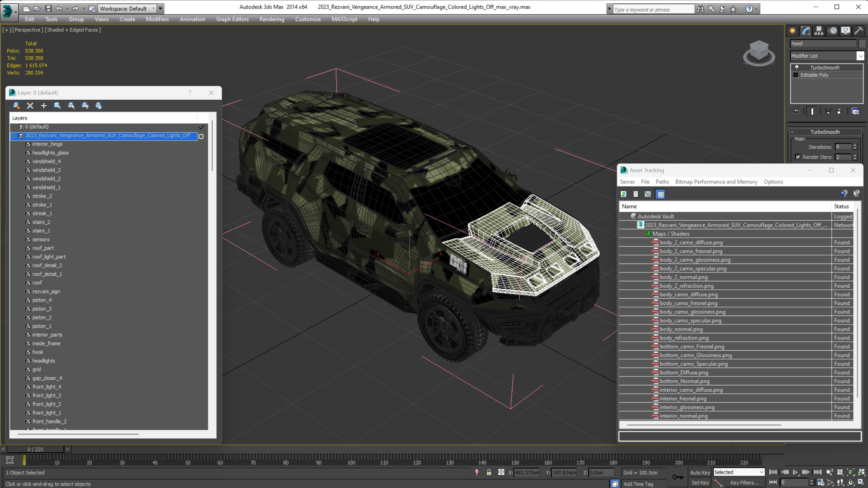Click the Undo arrow icon
The image size is (868, 488).
(x=59, y=9)
